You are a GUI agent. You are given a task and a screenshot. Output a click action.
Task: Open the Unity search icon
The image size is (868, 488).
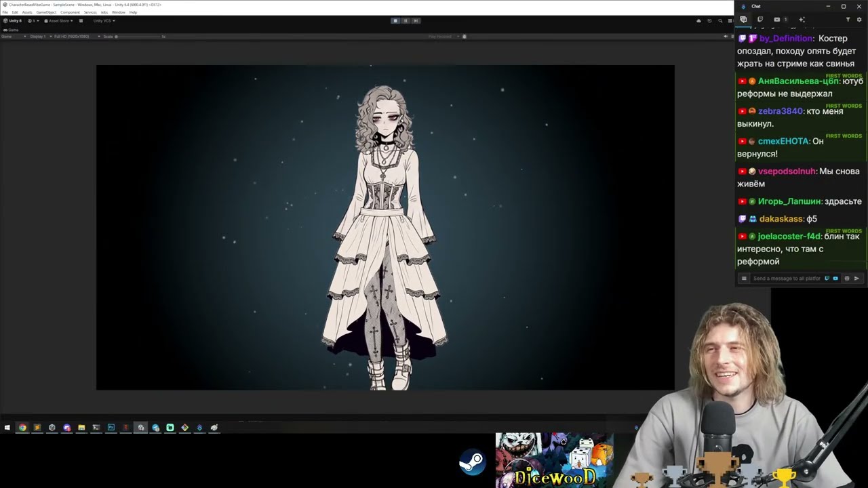(x=720, y=20)
